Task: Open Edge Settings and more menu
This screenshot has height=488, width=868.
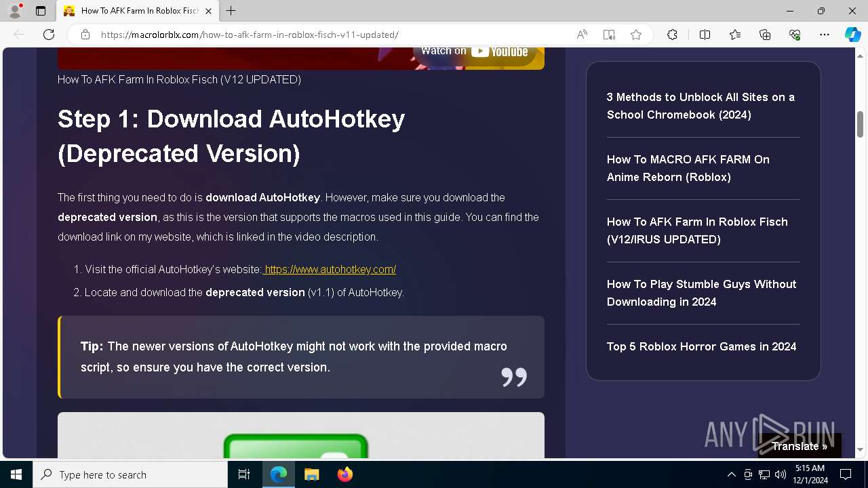Action: tap(825, 35)
